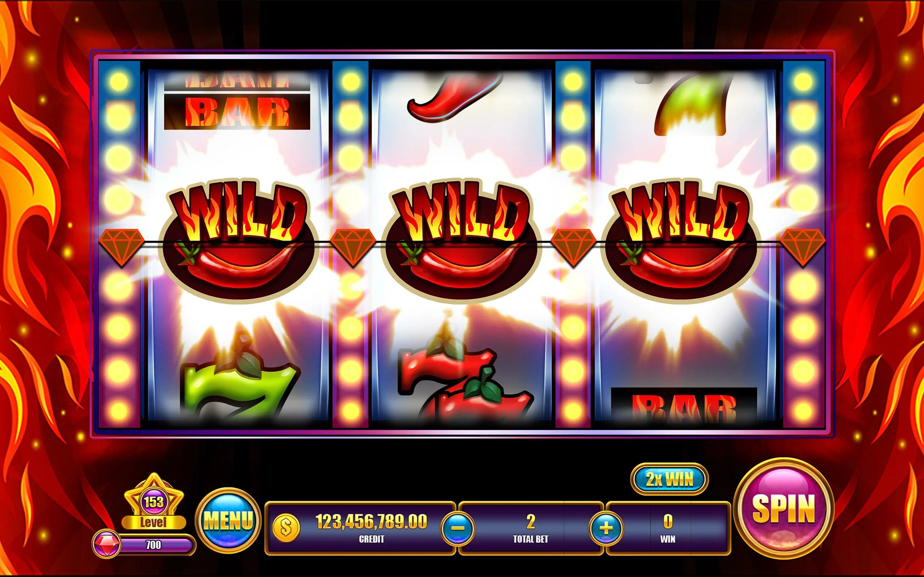This screenshot has width=924, height=577.
Task: Toggle the 2x WIN booster
Action: pos(669,479)
